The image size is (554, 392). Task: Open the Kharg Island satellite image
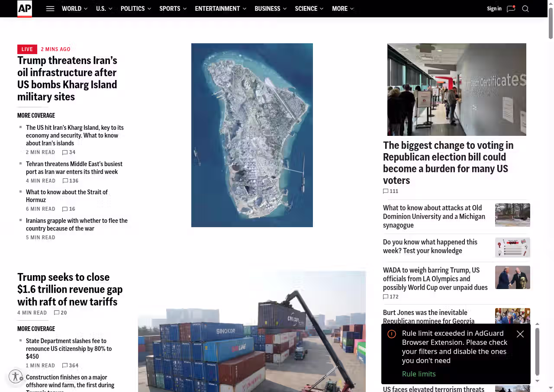pos(252,135)
